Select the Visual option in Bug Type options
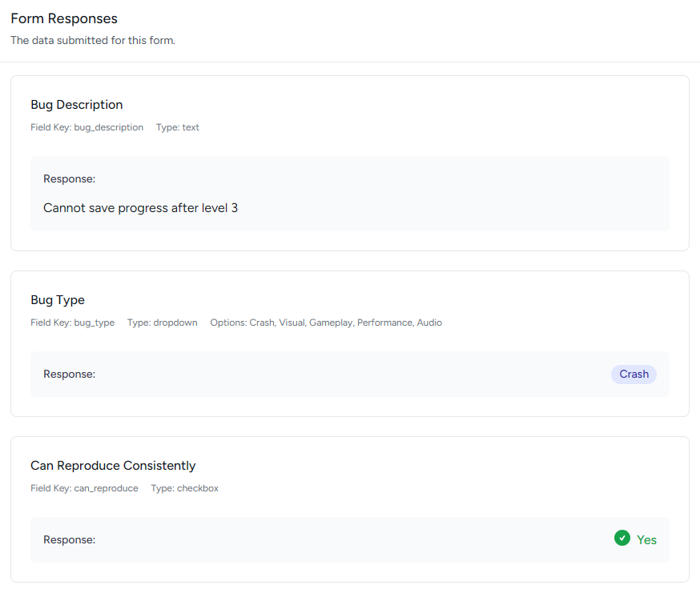The image size is (700, 589). [292, 323]
